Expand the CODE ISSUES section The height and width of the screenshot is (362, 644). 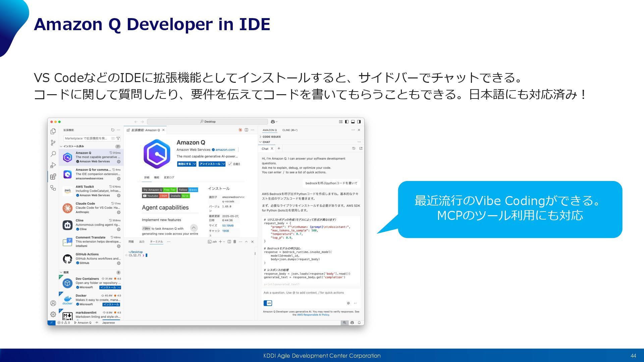pos(261,137)
